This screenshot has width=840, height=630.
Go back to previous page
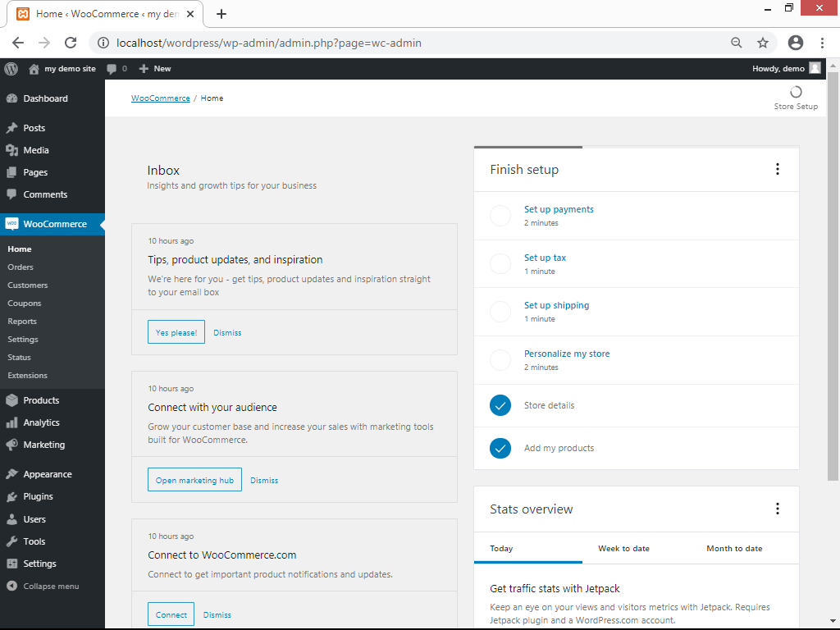(18, 43)
